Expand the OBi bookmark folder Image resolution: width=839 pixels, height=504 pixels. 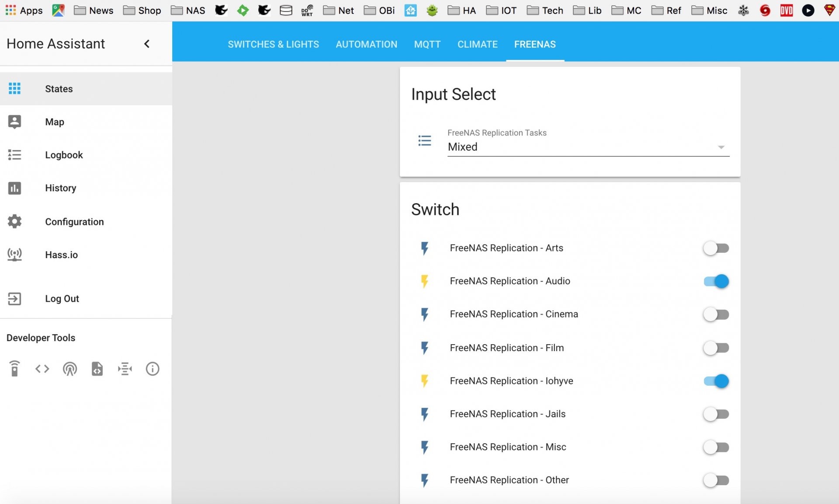(x=379, y=10)
